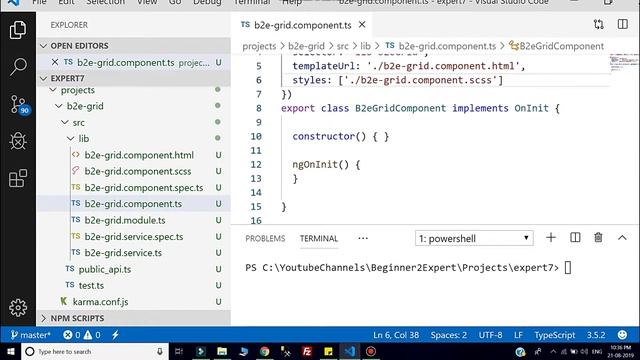
Task: Click LF end of line setting
Action: (x=518, y=335)
